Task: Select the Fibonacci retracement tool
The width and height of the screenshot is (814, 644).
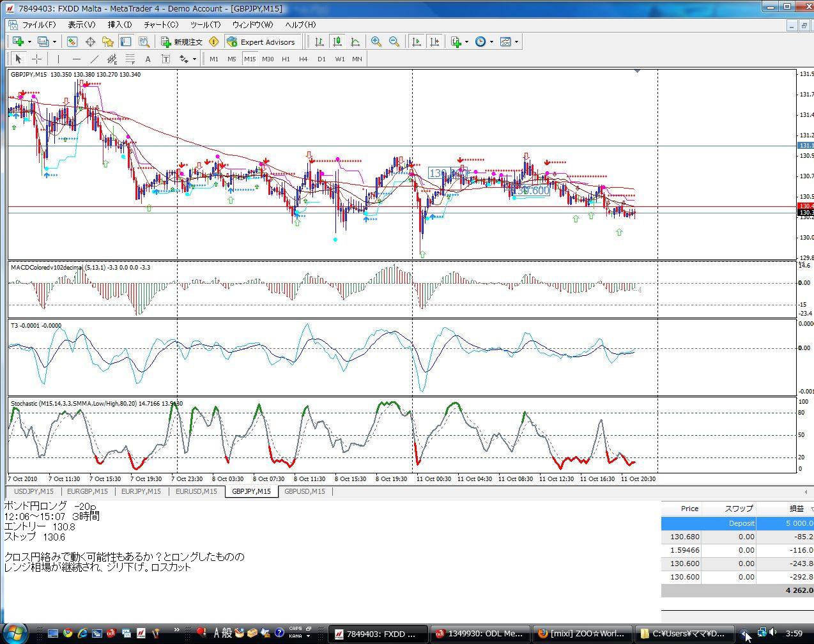Action: tap(130, 59)
